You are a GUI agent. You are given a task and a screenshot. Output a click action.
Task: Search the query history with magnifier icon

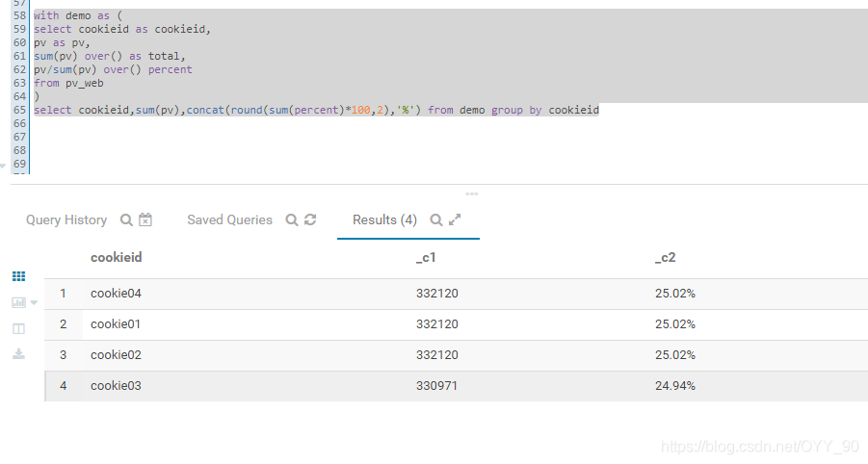(126, 220)
